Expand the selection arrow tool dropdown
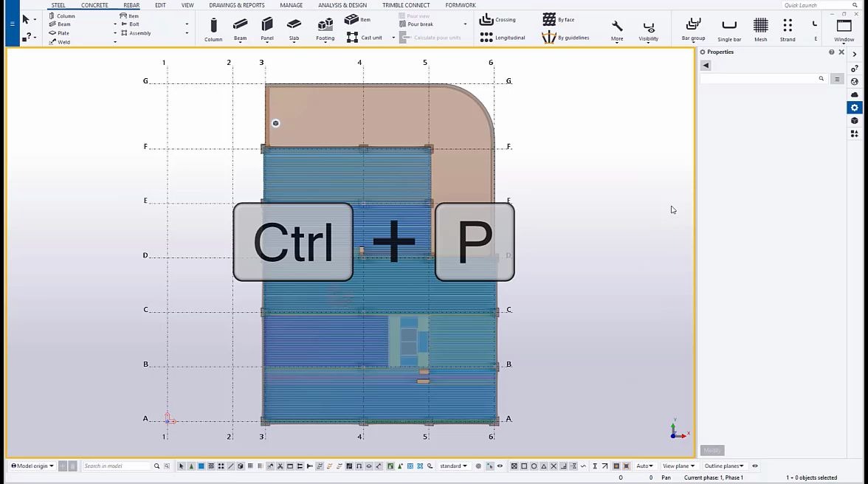Viewport: 868px width, 484px height. [x=35, y=20]
